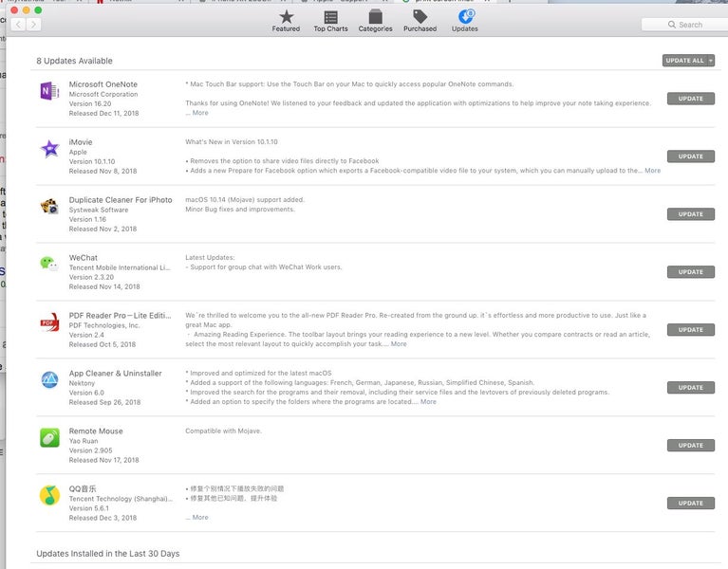The height and width of the screenshot is (569, 728).
Task: Open the Categories tab
Action: 375,21
